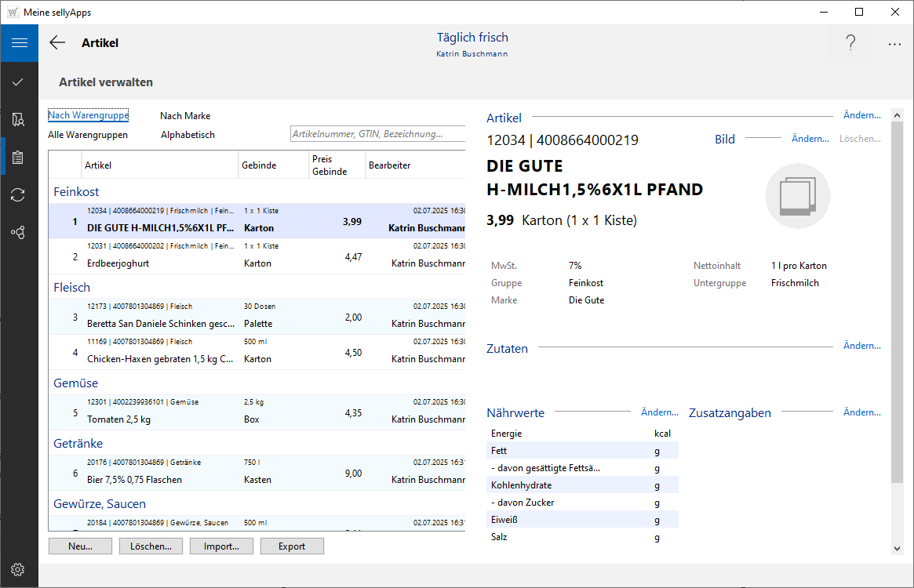
Task: Click Ändern link beside Zutaten
Action: coord(861,346)
